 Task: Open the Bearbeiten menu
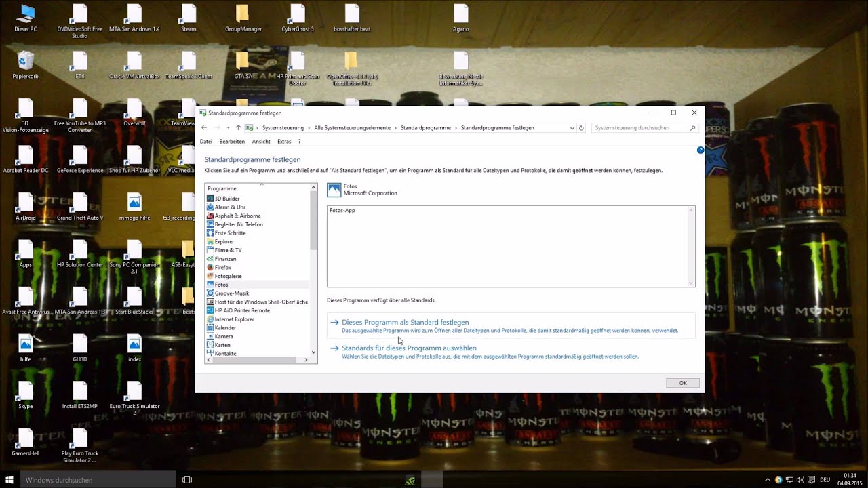pyautogui.click(x=232, y=142)
